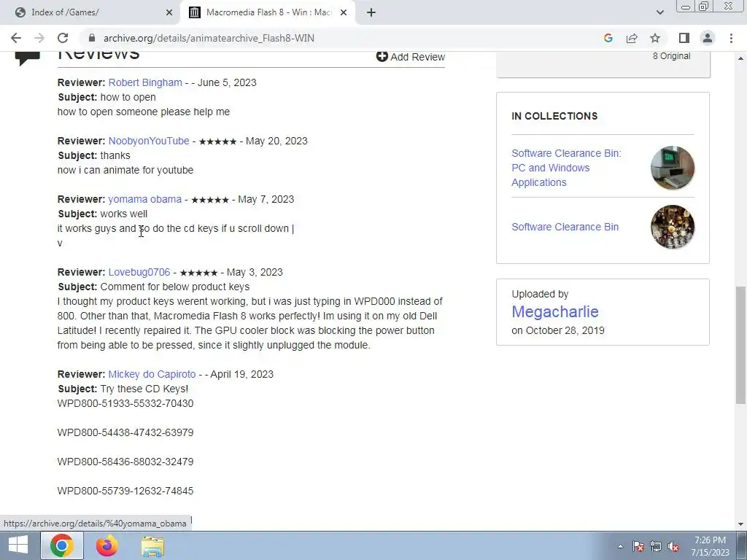Image resolution: width=747 pixels, height=560 pixels.
Task: Bookmark this page with the star icon
Action: (x=655, y=38)
